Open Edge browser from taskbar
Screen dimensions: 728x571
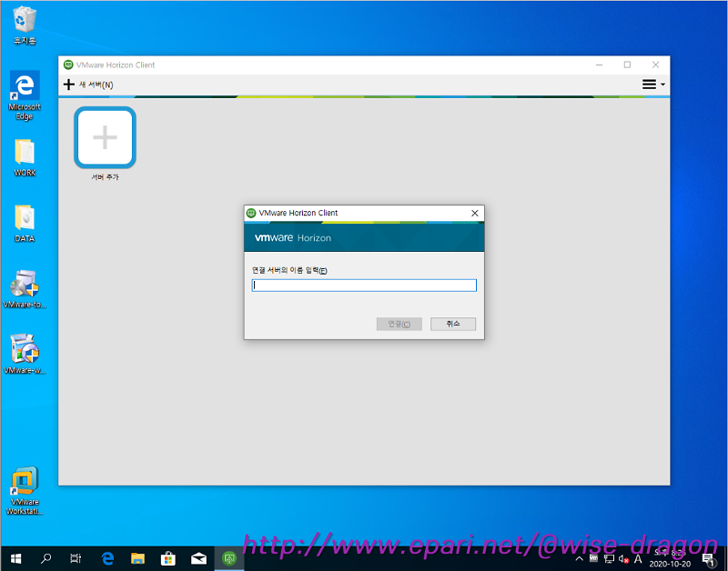tap(107, 558)
